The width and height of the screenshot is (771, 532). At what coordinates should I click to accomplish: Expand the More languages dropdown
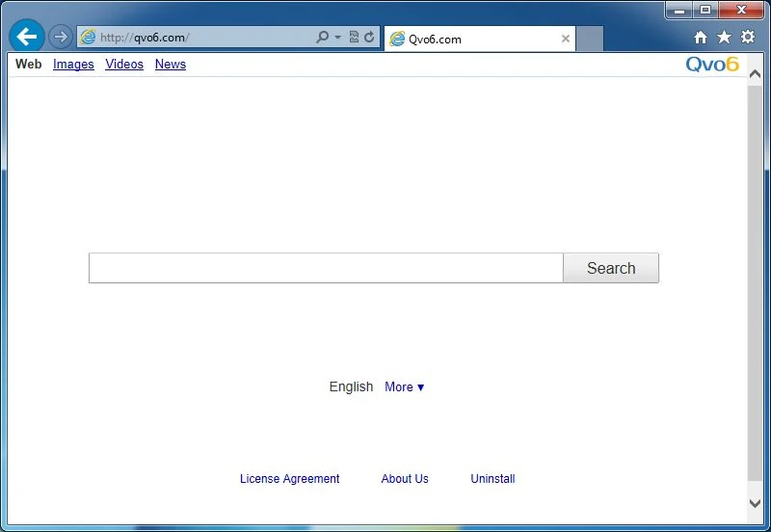tap(404, 387)
